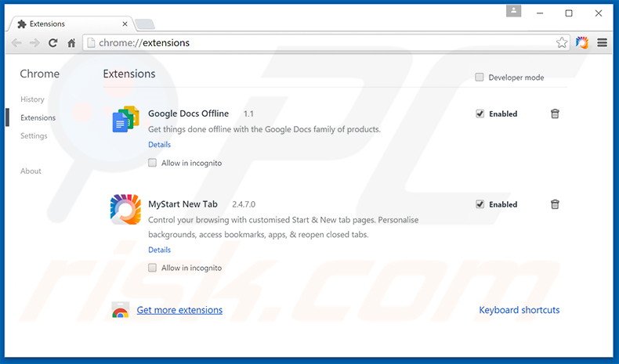Open History in the Chrome sidebar
This screenshot has height=364, width=619.
point(32,99)
